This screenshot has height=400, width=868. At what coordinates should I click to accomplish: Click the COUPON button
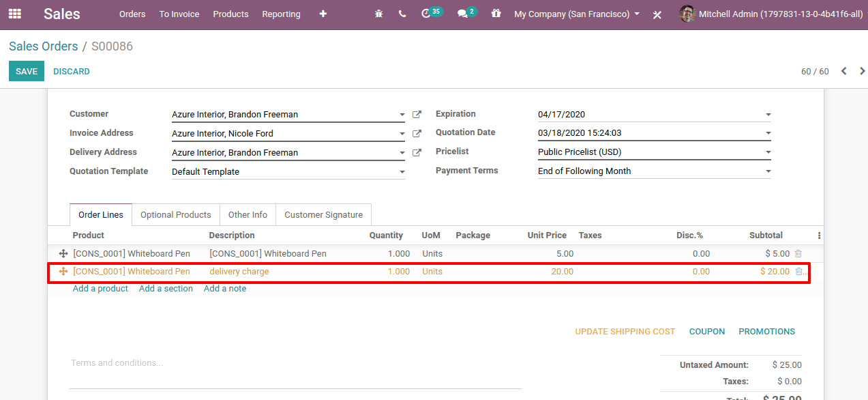pyautogui.click(x=707, y=331)
